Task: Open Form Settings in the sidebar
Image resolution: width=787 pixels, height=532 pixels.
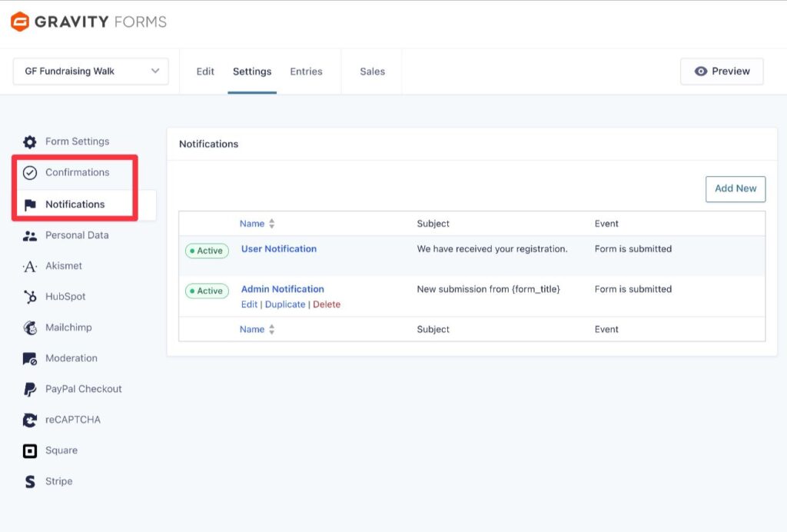Action: tap(78, 141)
